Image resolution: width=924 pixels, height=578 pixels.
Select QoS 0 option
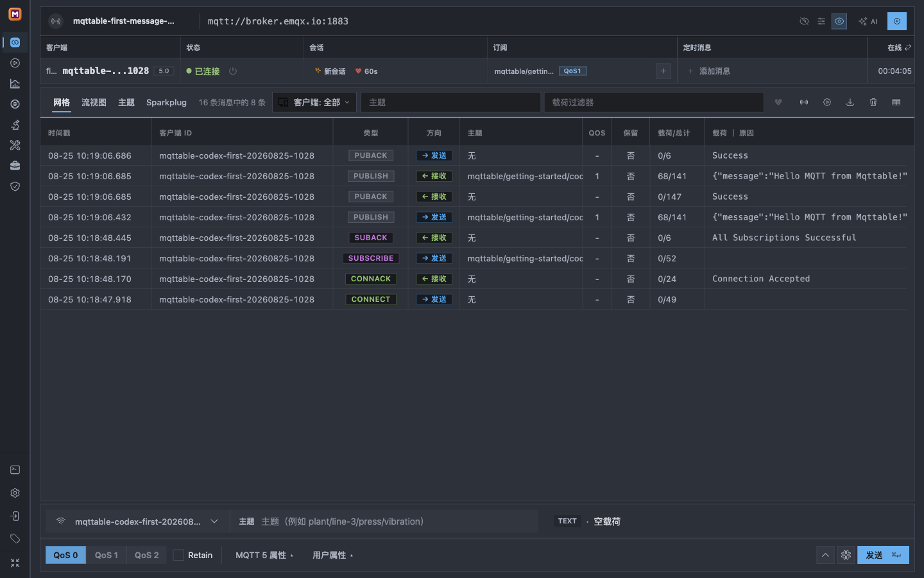click(x=65, y=555)
